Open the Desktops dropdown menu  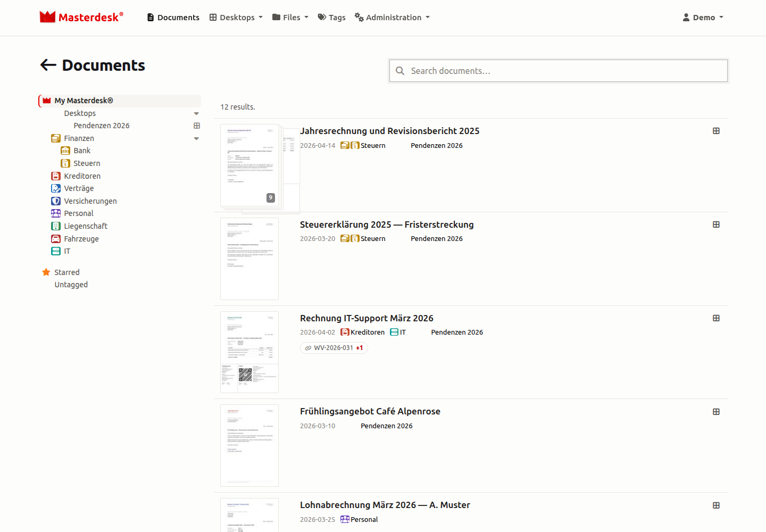coord(236,18)
